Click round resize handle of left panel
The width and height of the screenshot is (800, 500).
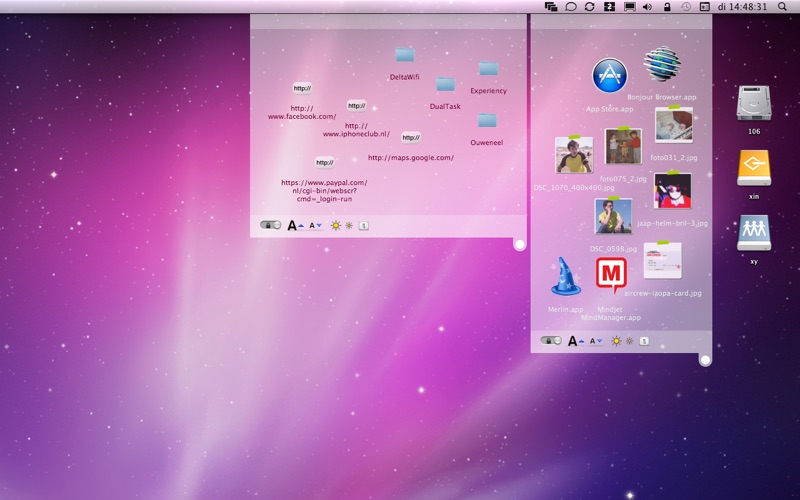coord(519,244)
